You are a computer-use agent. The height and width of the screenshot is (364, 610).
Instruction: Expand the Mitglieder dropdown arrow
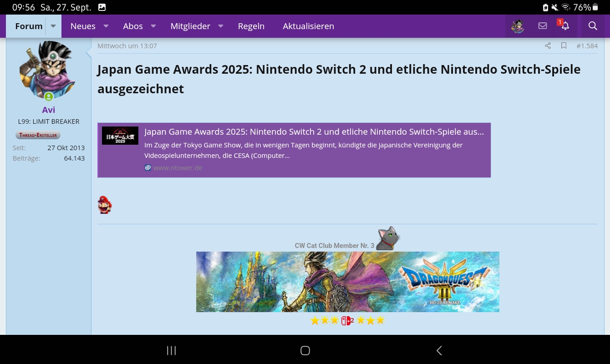(x=221, y=26)
